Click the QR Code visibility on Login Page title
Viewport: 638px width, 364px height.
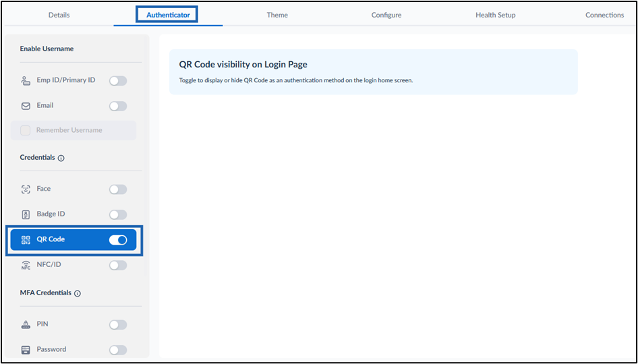point(243,64)
